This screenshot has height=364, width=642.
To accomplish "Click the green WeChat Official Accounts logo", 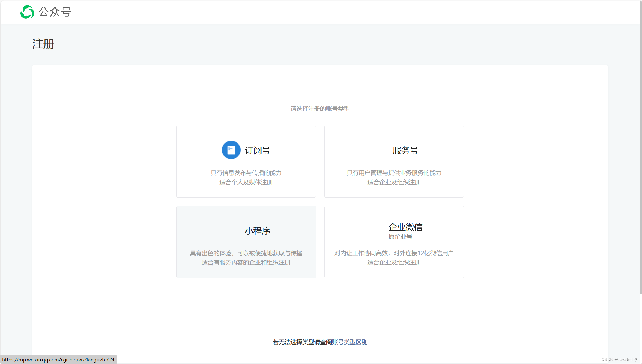I will coord(27,12).
